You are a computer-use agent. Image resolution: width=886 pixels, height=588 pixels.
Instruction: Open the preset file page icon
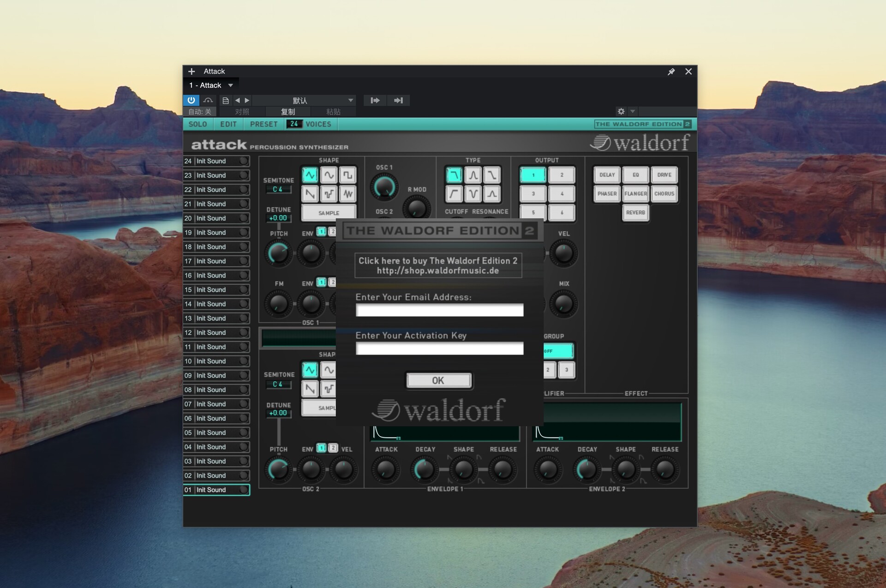point(225,101)
